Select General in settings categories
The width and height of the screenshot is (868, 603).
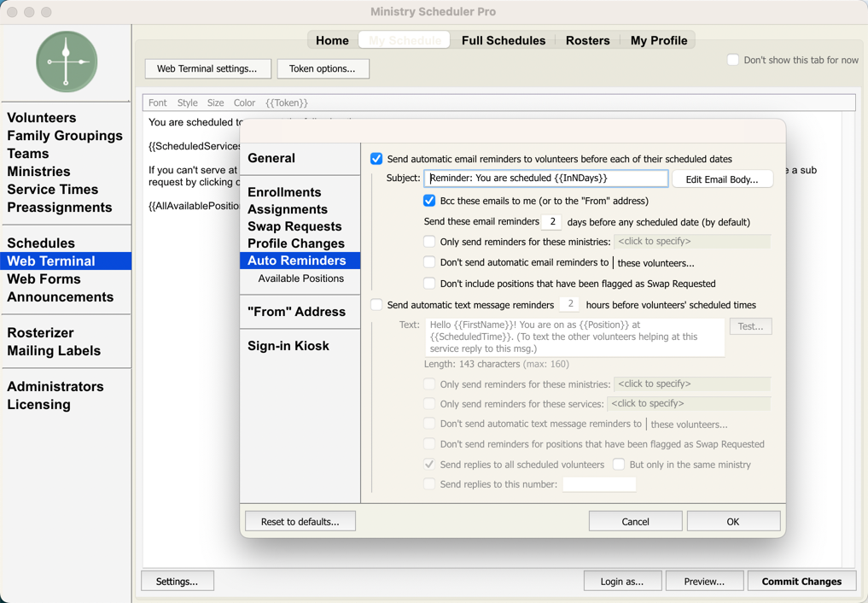[271, 158]
